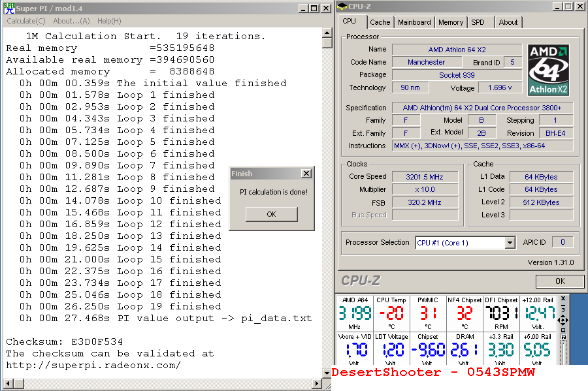
Task: Click the save disk icon on monitor widget
Action: [x=563, y=337]
